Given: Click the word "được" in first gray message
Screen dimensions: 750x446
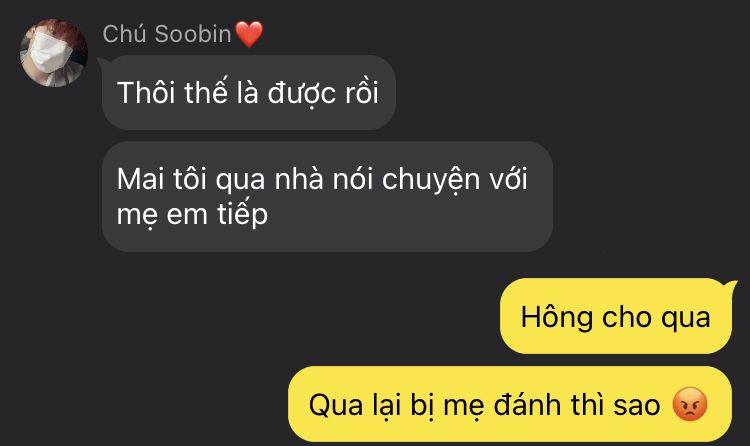Looking at the screenshot, I should pos(301,93).
